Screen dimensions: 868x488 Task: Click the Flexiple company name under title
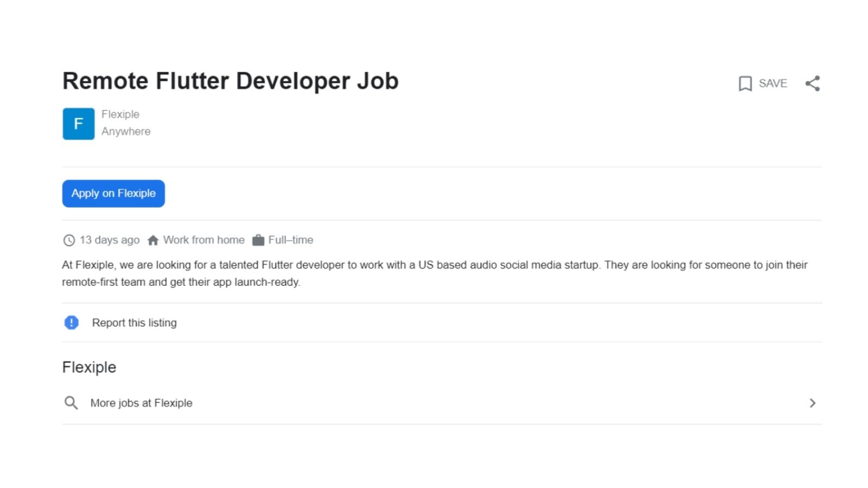120,114
